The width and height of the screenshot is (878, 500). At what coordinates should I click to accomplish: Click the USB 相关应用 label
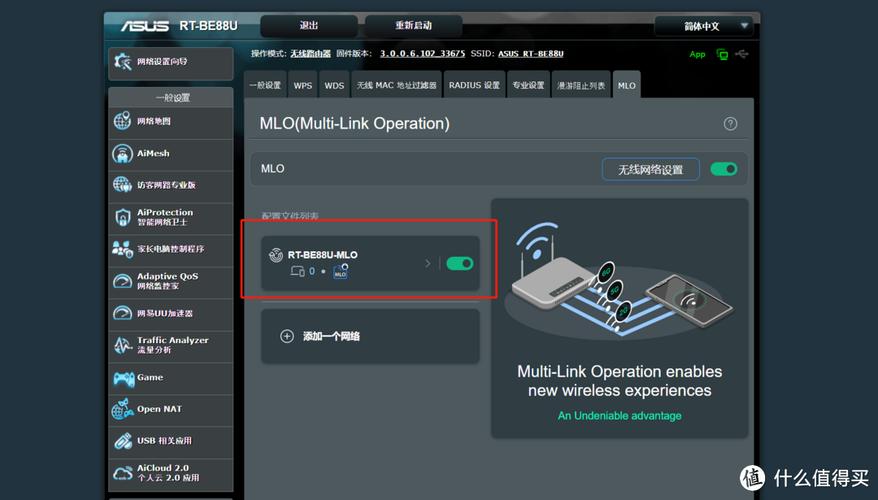pyautogui.click(x=165, y=441)
